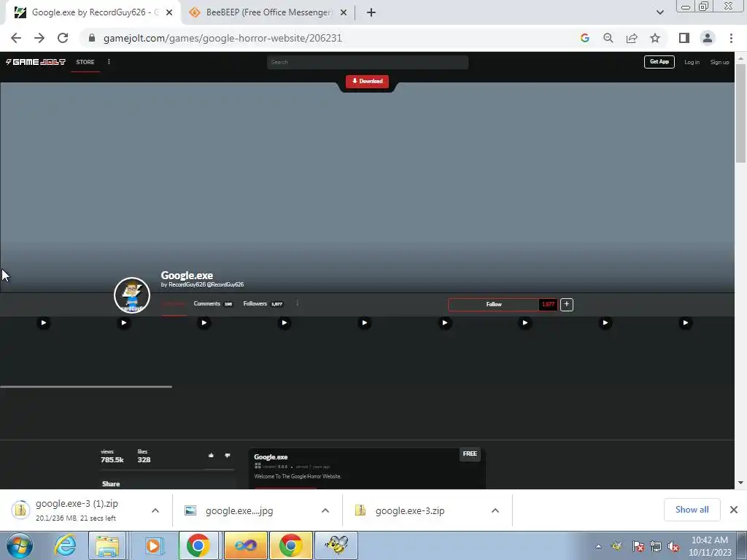Open the taskbar clock showing 10:42 AM
Screen dimensions: 747x560
coord(709,545)
